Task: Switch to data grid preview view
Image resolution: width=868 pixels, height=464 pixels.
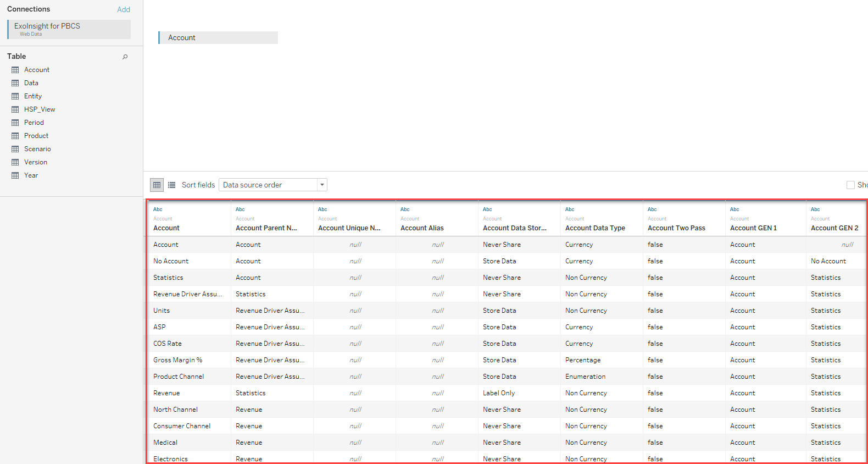Action: tap(157, 185)
